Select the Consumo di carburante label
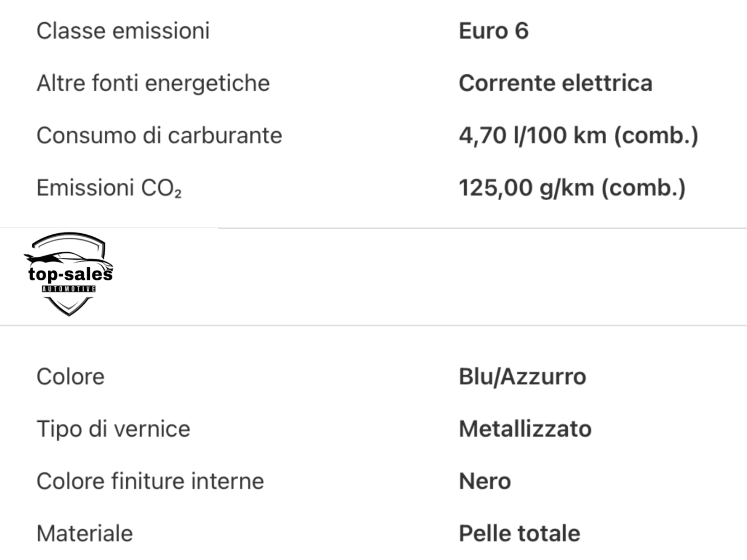 tap(159, 136)
